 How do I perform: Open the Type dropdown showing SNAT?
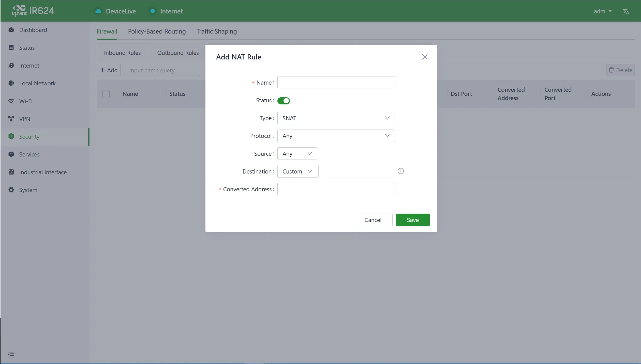coord(336,118)
